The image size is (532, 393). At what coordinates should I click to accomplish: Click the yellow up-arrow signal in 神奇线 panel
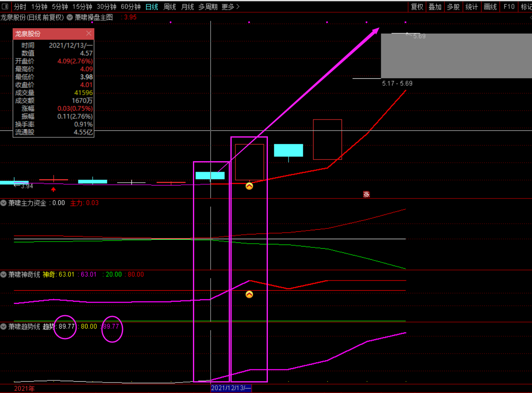tap(249, 295)
